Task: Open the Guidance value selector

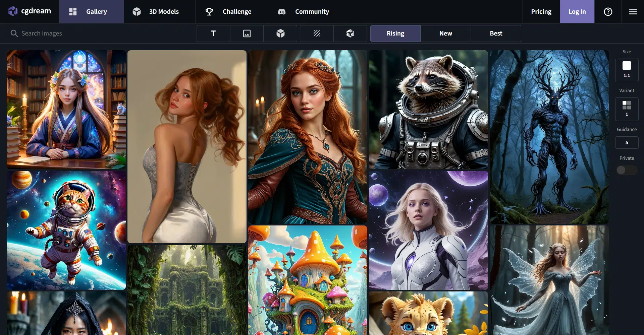Action: click(x=627, y=142)
